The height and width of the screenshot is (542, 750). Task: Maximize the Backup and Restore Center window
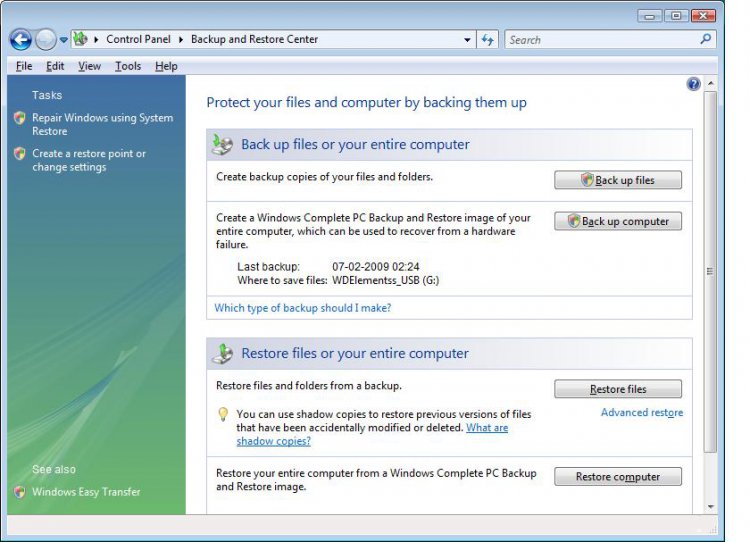point(676,16)
